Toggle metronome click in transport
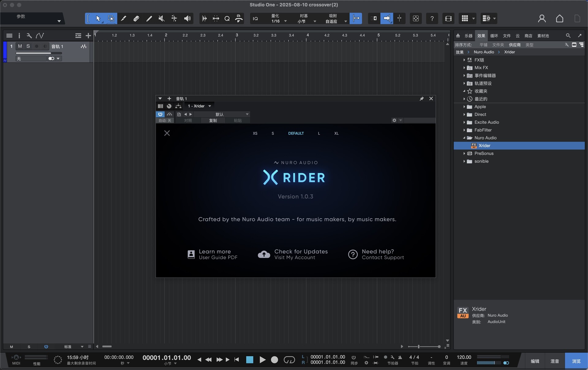 (x=400, y=357)
